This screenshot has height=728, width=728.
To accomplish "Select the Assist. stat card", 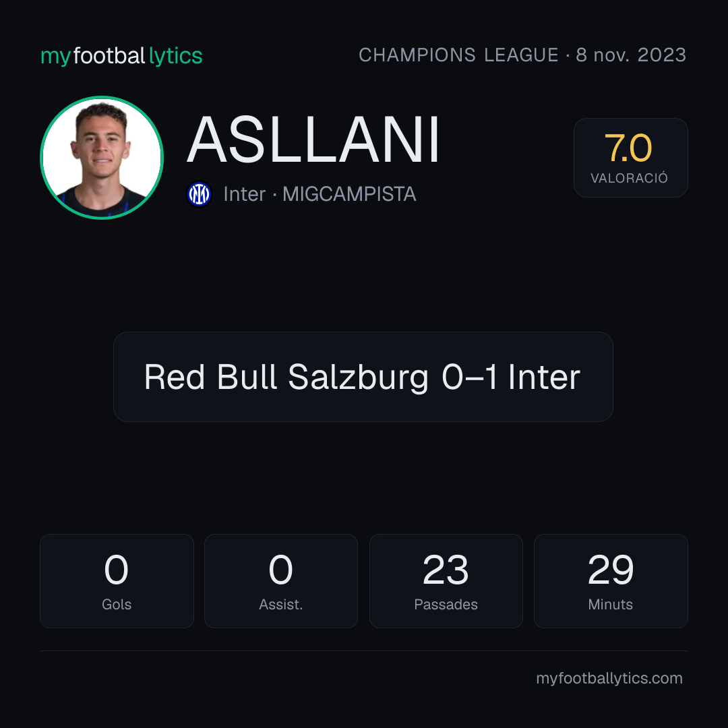I will point(281,581).
